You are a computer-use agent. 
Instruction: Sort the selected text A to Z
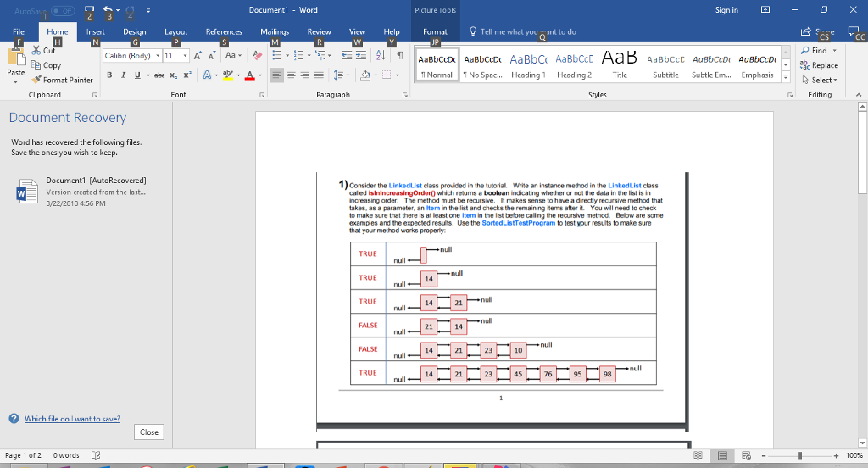click(x=381, y=55)
